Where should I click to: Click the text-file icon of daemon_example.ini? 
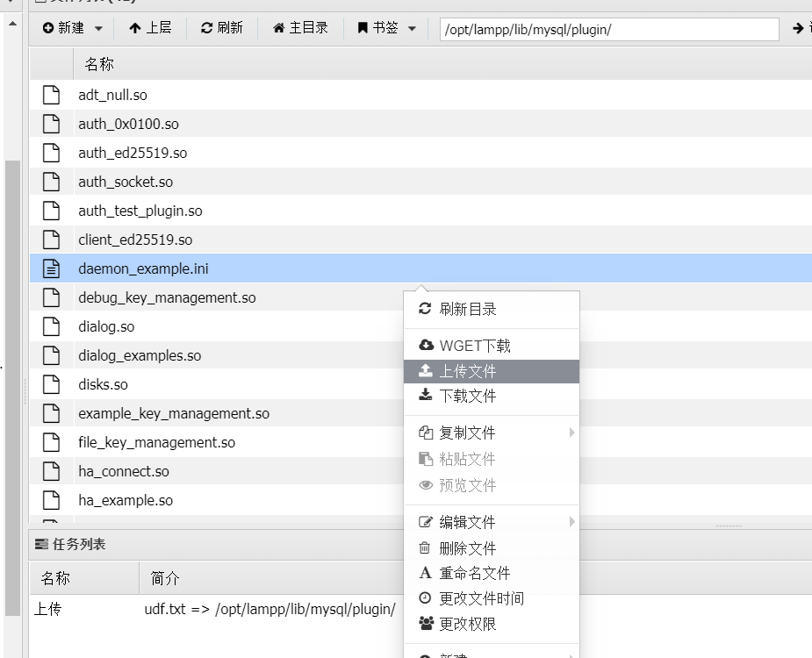point(51,269)
